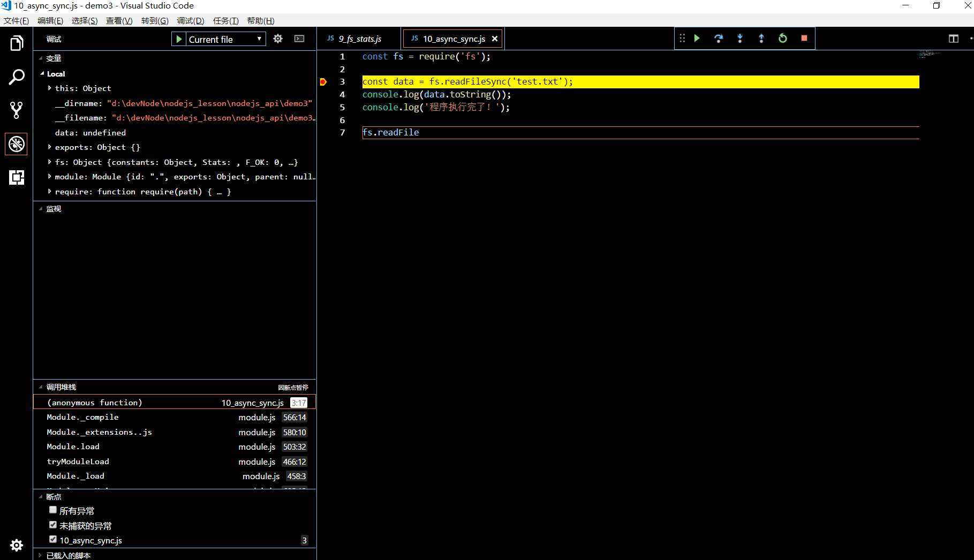Select the Module.load stack frame
Image resolution: width=974 pixels, height=560 pixels.
pyautogui.click(x=175, y=447)
